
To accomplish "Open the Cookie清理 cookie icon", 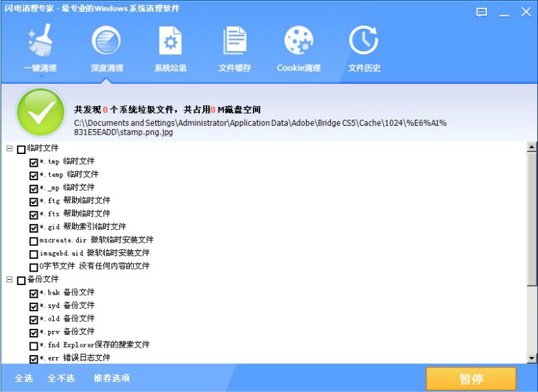I will (x=299, y=42).
